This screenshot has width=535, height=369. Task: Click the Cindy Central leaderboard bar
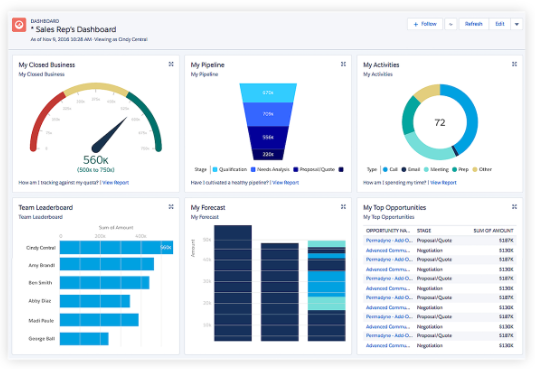(x=116, y=247)
